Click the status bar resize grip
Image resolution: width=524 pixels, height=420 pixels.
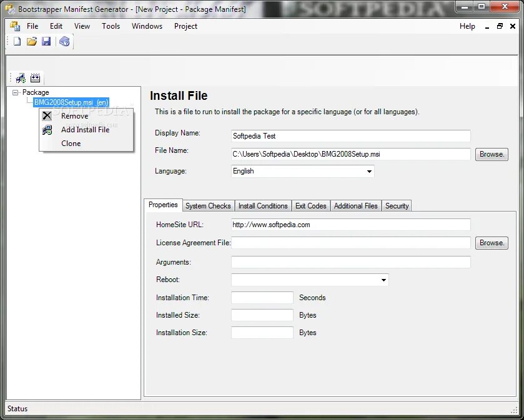[x=514, y=410]
